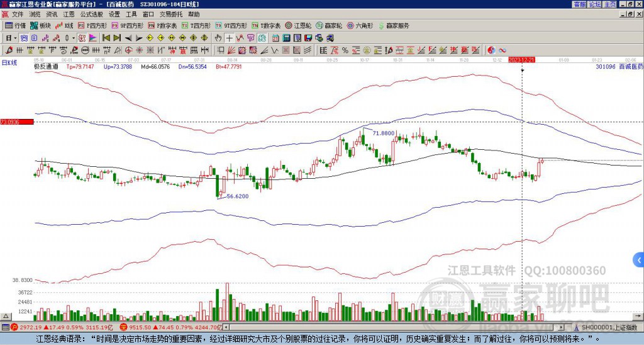This screenshot has width=644, height=345.
Task: Click the yellow diamond right-arrow icon
Action: [x=160, y=38]
